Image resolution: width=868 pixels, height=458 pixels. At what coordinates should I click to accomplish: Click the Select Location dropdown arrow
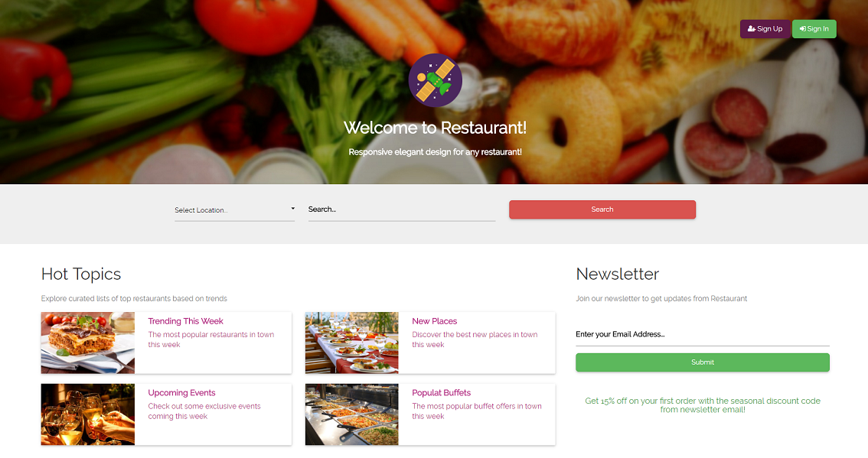(x=293, y=209)
